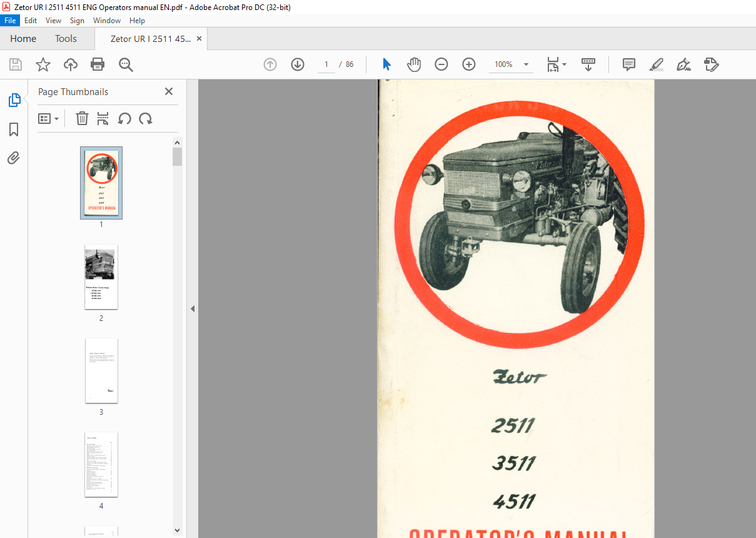756x538 pixels.
Task: Go to previous page arrow
Action: tap(270, 64)
